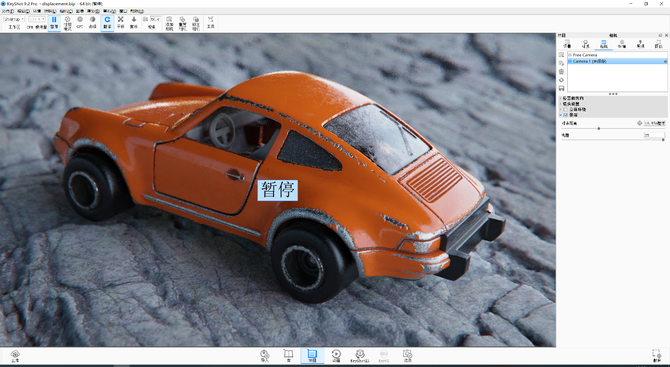670x367 pixels.
Task: Toggle the checked depth of field checkbox
Action: pyautogui.click(x=566, y=115)
